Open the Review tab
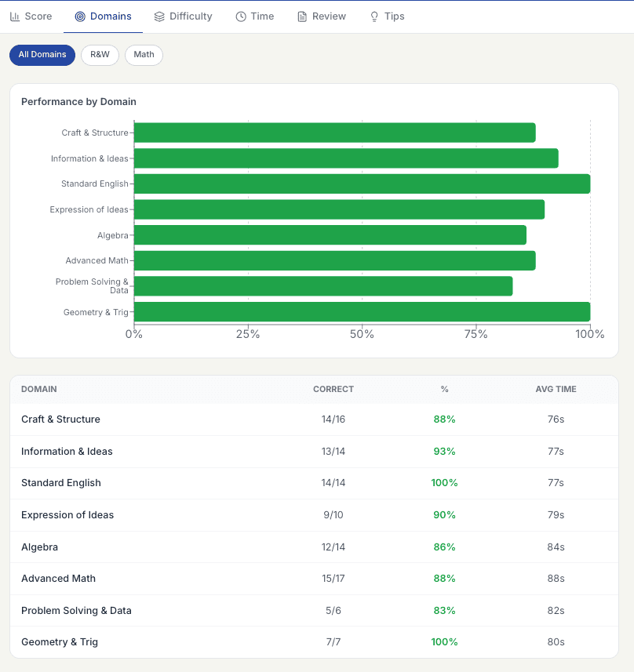The image size is (634, 672). coord(322,16)
